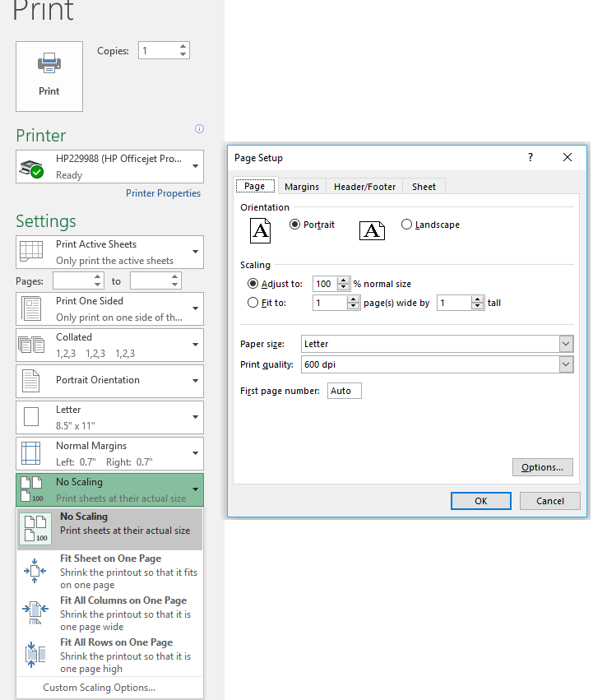The width and height of the screenshot is (593, 700).
Task: Increase the Adjust to percentage spinner
Action: [x=345, y=280]
